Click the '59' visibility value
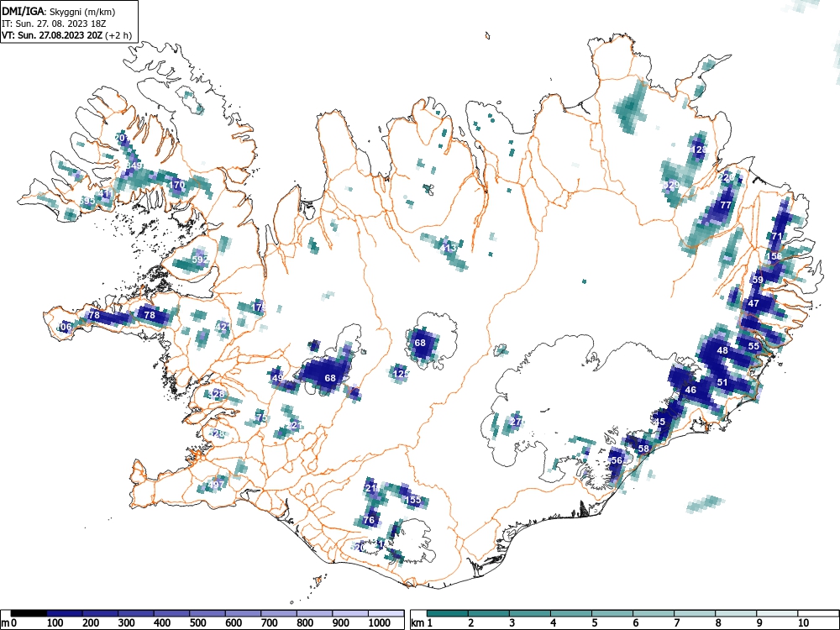 point(758,280)
